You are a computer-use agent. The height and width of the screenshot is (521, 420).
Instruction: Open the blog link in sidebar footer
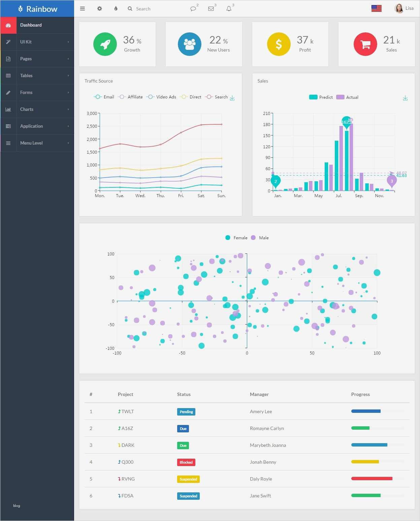tap(17, 505)
